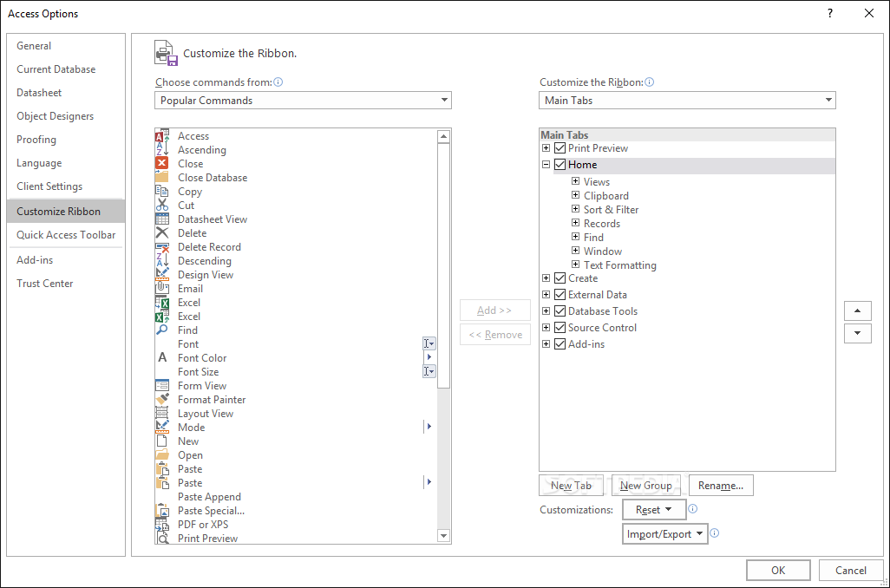890x588 pixels.
Task: Open dialog help with the question mark
Action: 830,13
